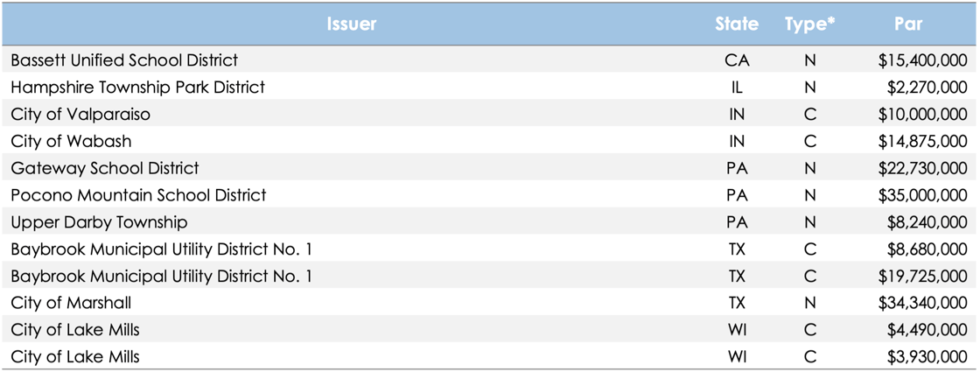This screenshot has height=379, width=980.
Task: Click the City of Valparaiso issuer
Action: (x=80, y=115)
